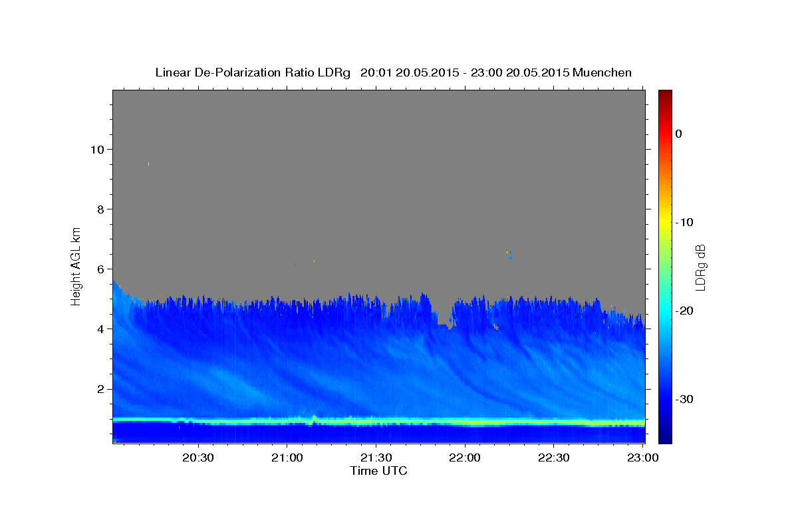Click the 'Height AGL km' axis label
The height and width of the screenshot is (532, 798).
point(76,265)
